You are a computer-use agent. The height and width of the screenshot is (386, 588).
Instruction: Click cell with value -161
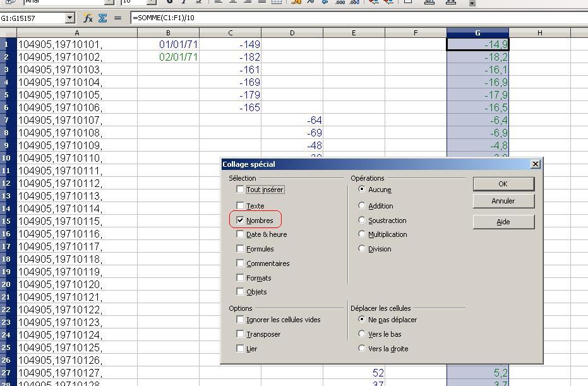tap(231, 69)
